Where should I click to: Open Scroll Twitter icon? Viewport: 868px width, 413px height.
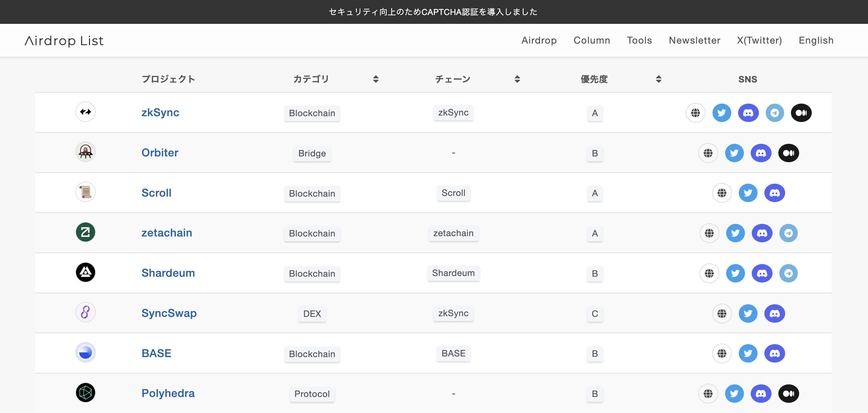coord(748,193)
